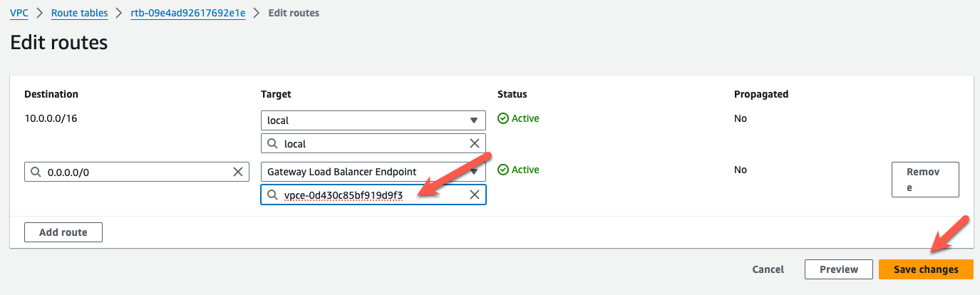
Task: Click the search icon in destination field
Action: pyautogui.click(x=36, y=172)
